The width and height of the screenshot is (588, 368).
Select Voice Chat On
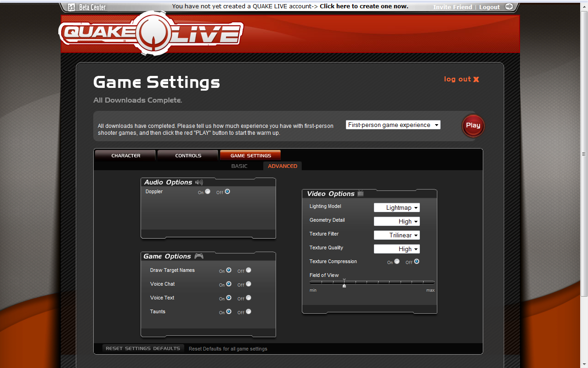pos(229,284)
